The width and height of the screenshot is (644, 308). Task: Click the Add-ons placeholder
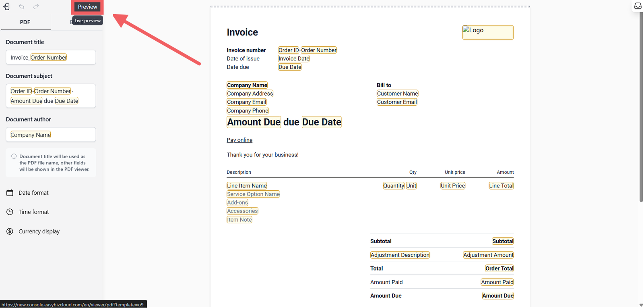pyautogui.click(x=237, y=202)
